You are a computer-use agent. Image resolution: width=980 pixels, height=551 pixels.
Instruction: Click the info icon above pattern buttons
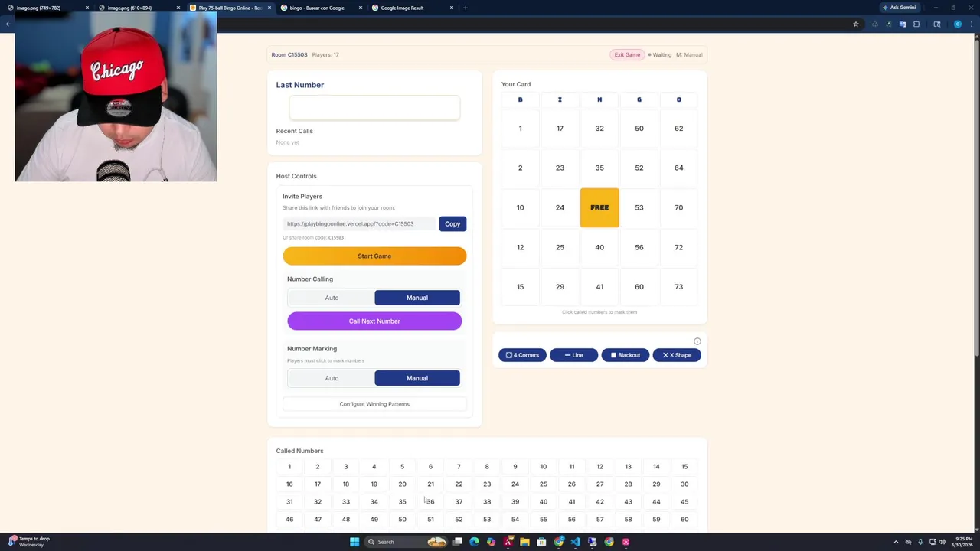697,341
